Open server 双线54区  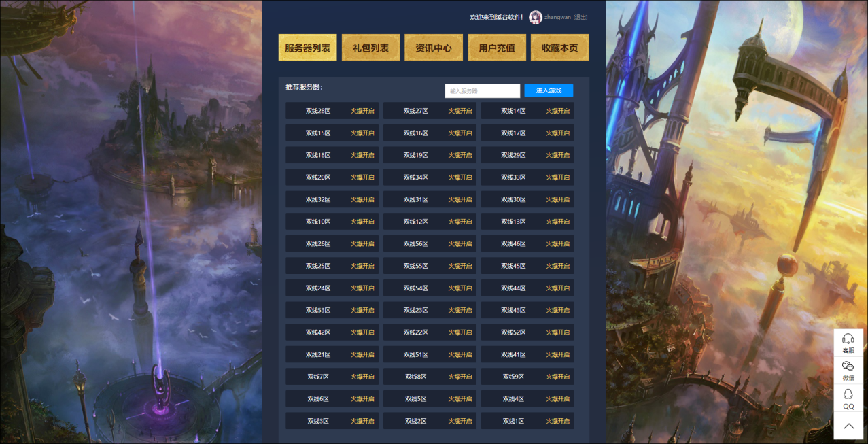(430, 288)
